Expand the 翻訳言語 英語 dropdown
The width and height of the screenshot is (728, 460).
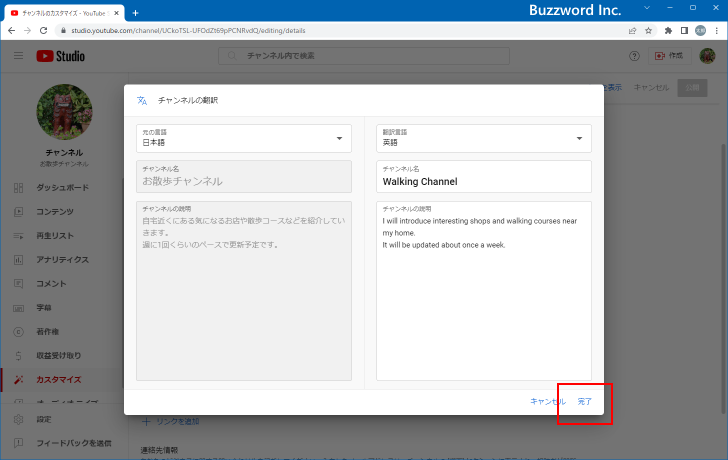point(484,138)
